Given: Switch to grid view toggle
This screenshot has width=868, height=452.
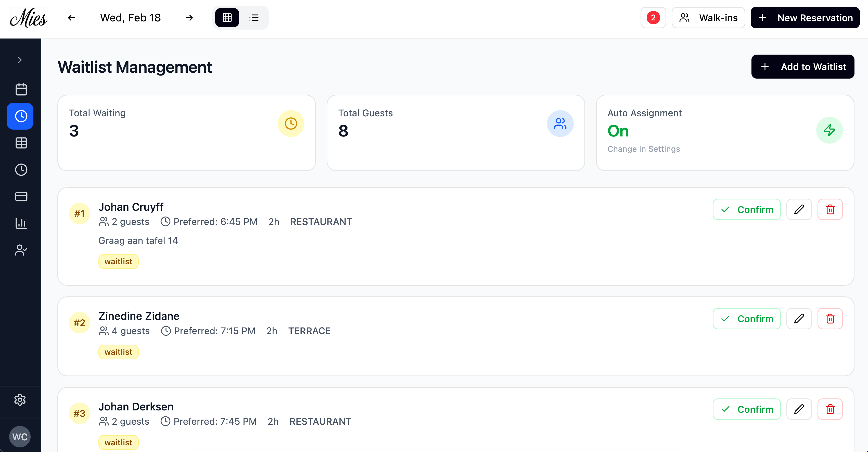Looking at the screenshot, I should (227, 18).
